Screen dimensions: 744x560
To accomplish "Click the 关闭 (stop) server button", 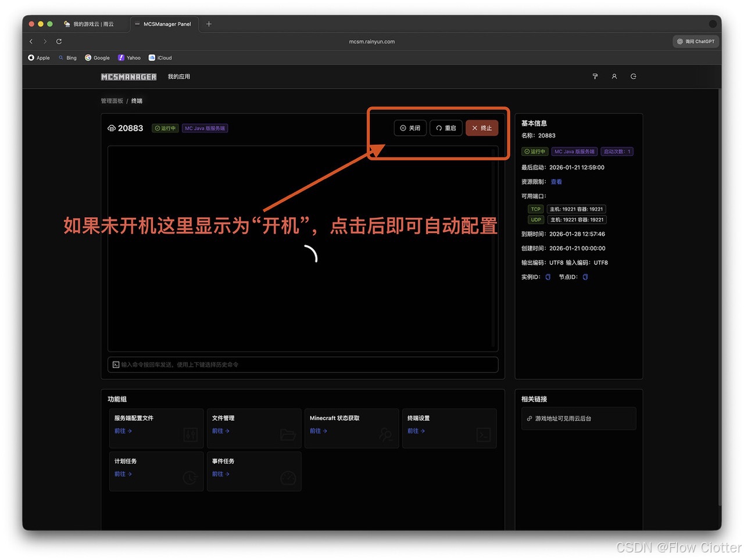I will (x=410, y=128).
